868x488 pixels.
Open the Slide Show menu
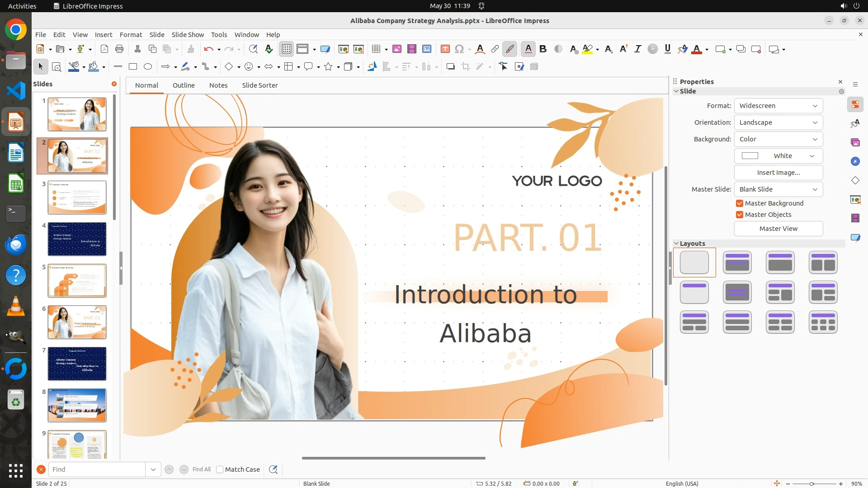[188, 35]
